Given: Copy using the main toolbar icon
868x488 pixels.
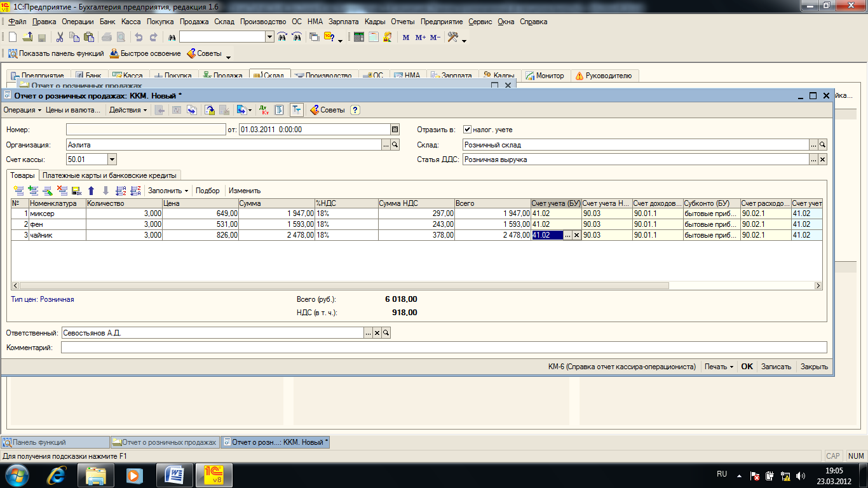Looking at the screenshot, I should pos(74,37).
